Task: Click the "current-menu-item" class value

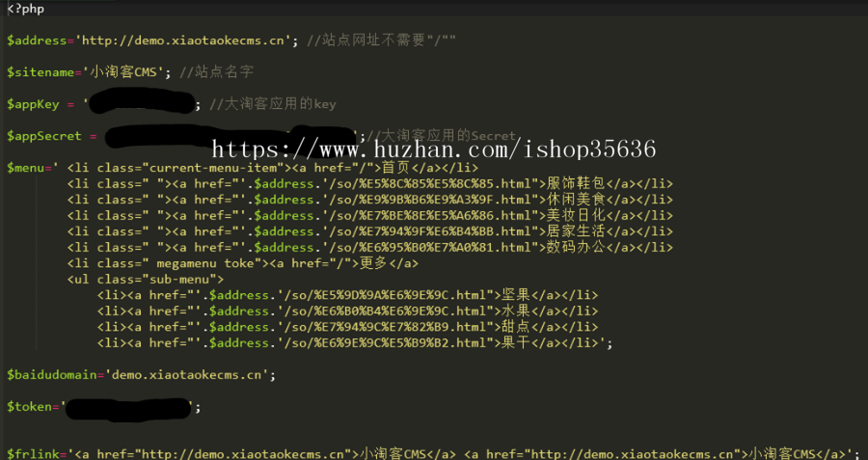Action: coord(213,168)
